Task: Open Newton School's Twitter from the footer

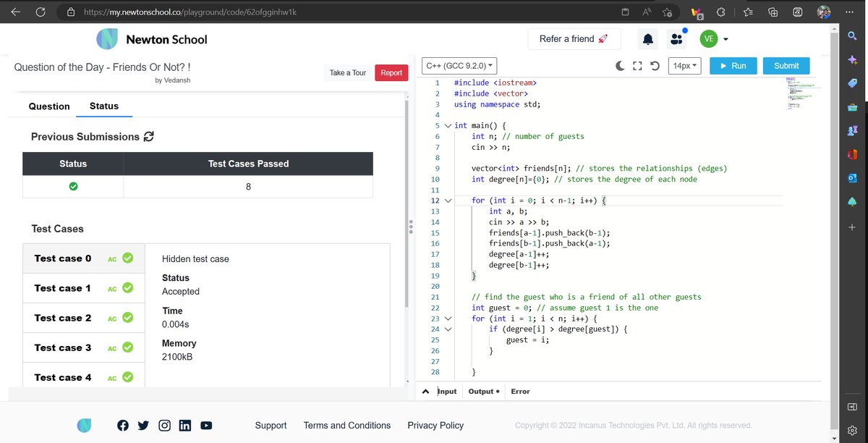Action: pyautogui.click(x=143, y=425)
